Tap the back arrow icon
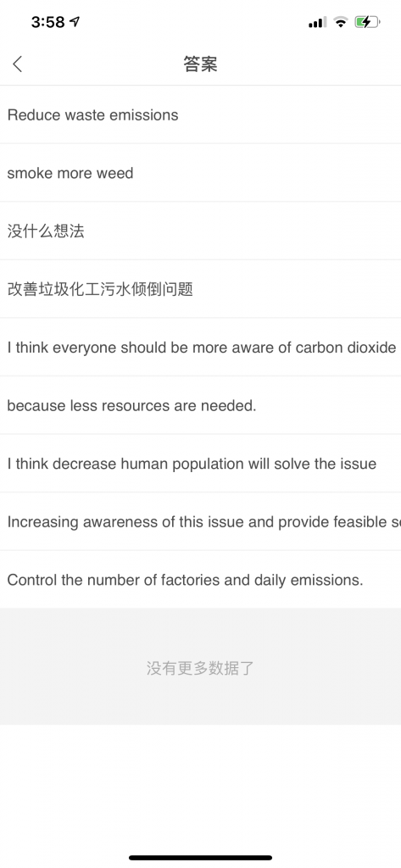This screenshot has height=868, width=401. (x=18, y=64)
